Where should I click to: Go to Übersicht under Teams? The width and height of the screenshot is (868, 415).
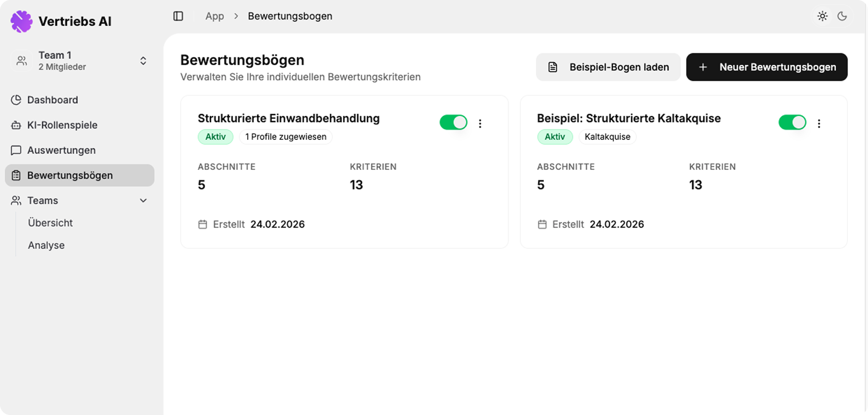tap(51, 223)
